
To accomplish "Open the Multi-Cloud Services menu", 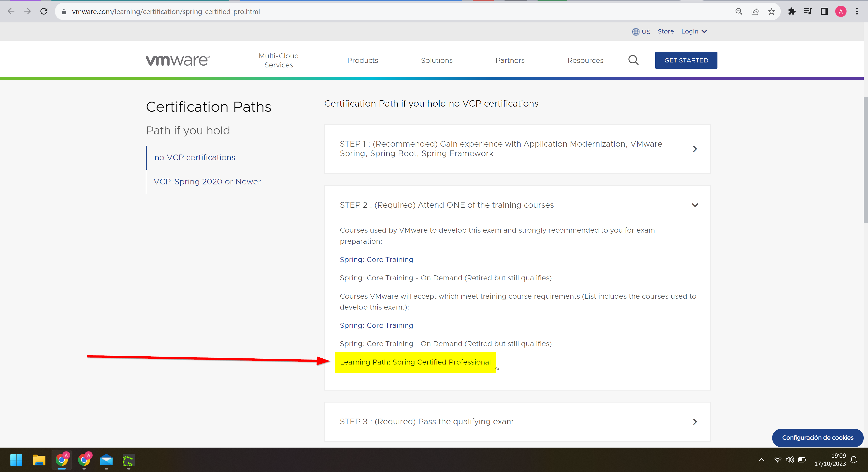I will pyautogui.click(x=279, y=60).
